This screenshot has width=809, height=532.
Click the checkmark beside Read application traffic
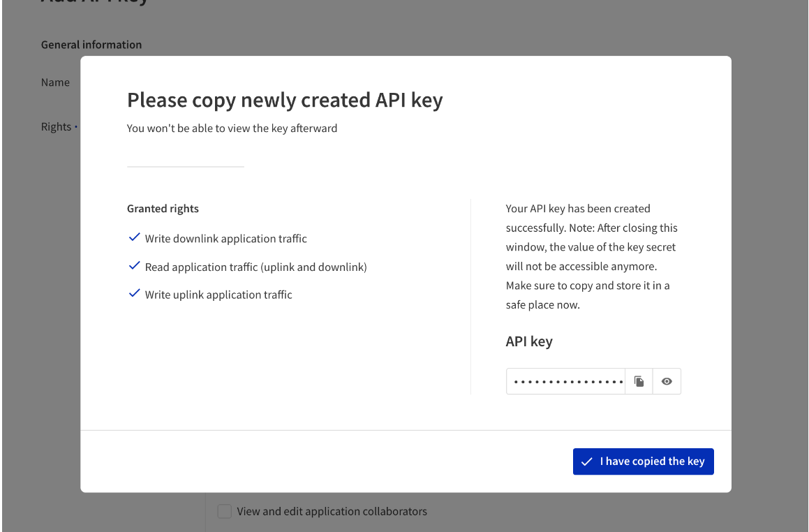click(134, 266)
